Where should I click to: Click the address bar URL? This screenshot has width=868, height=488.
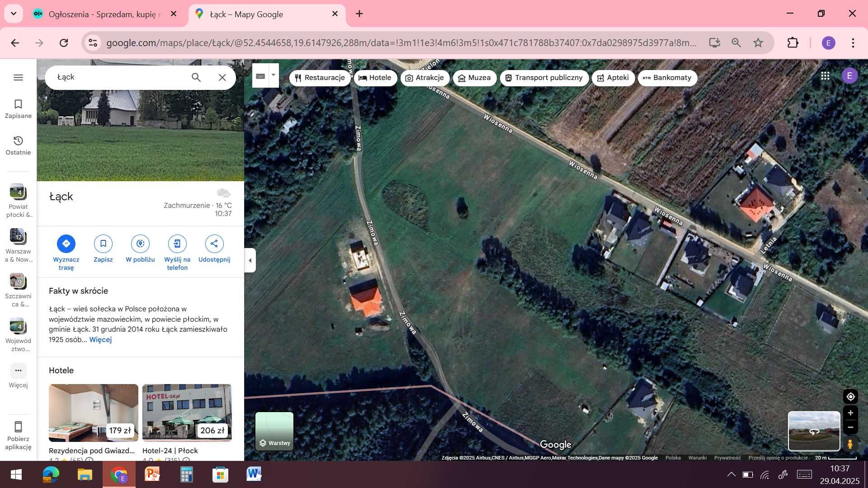(401, 43)
